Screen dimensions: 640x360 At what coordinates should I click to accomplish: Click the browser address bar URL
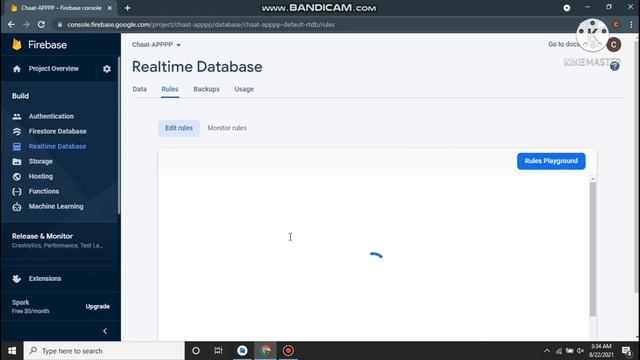click(201, 24)
